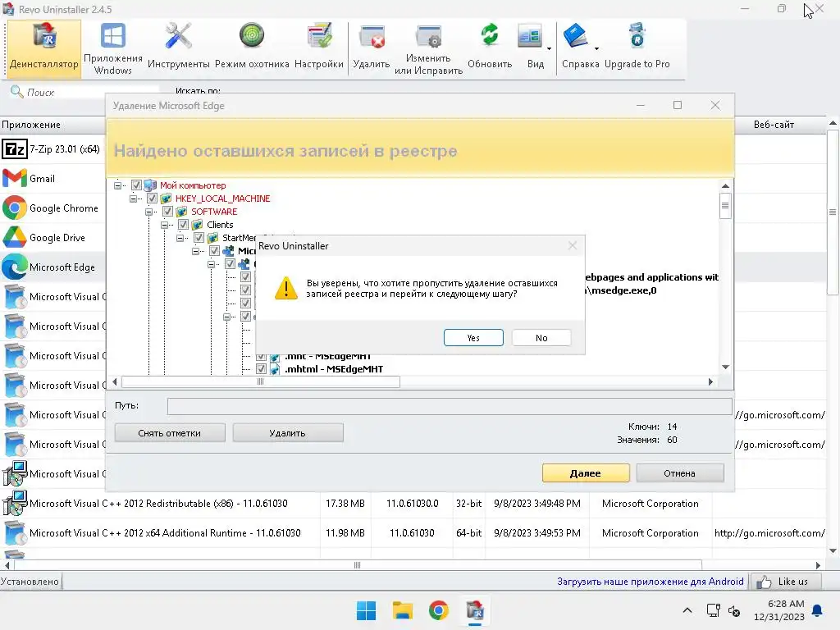The image size is (840, 630).
Task: Open Загрузить наше приложение для Android link
Action: [x=651, y=582]
